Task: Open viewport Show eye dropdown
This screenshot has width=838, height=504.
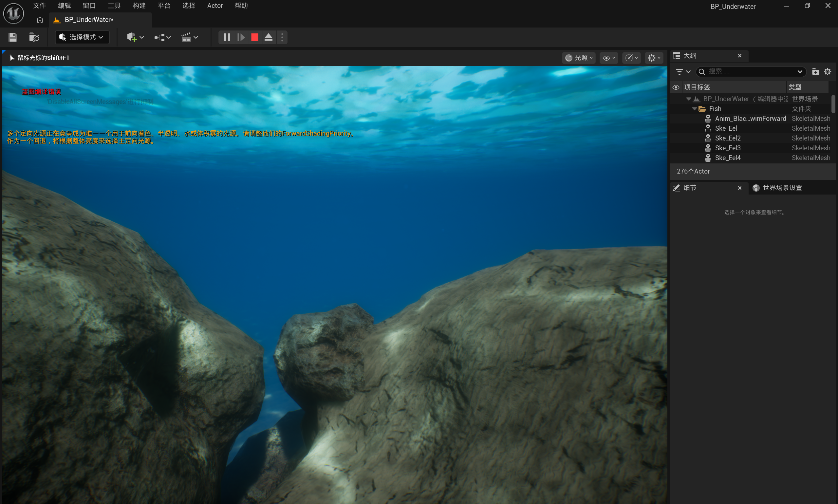Action: [x=609, y=58]
